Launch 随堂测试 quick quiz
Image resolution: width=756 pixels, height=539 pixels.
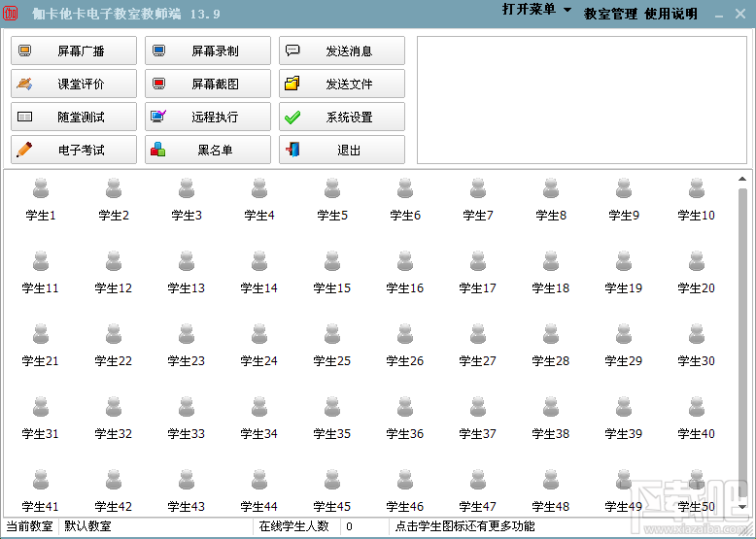tap(74, 117)
